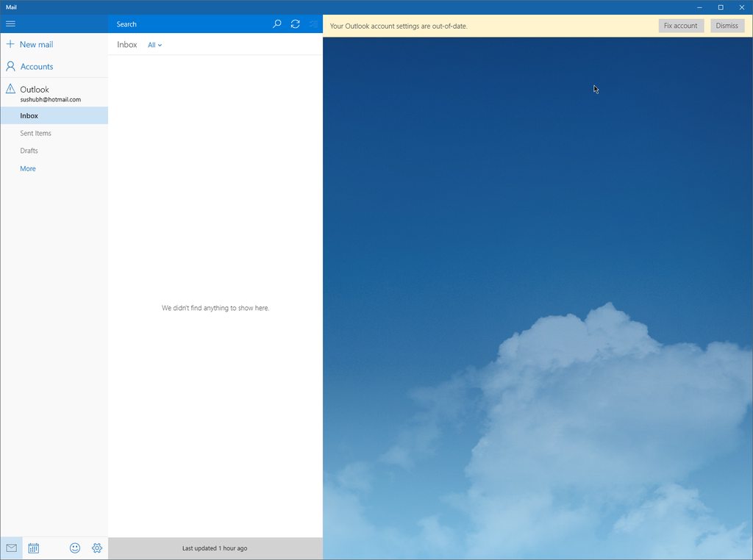
Task: Switch to Mail using envelope icon
Action: pyautogui.click(x=11, y=548)
